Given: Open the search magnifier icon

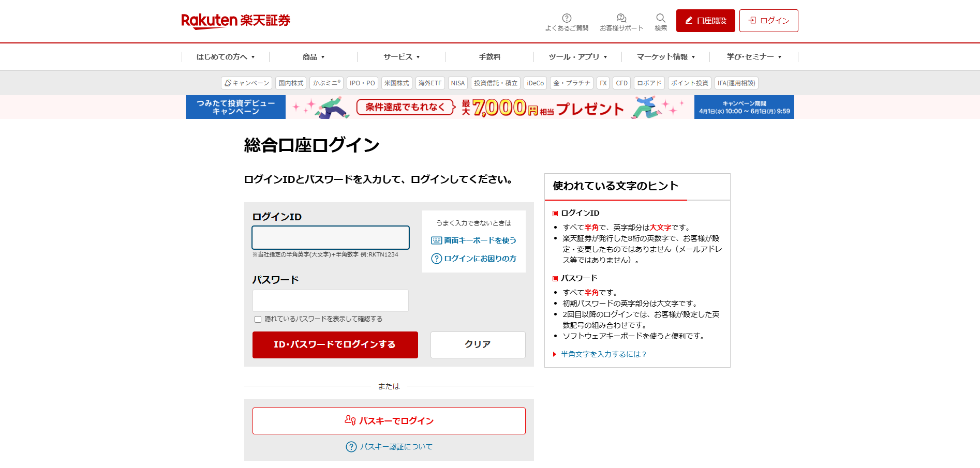Looking at the screenshot, I should tap(661, 17).
